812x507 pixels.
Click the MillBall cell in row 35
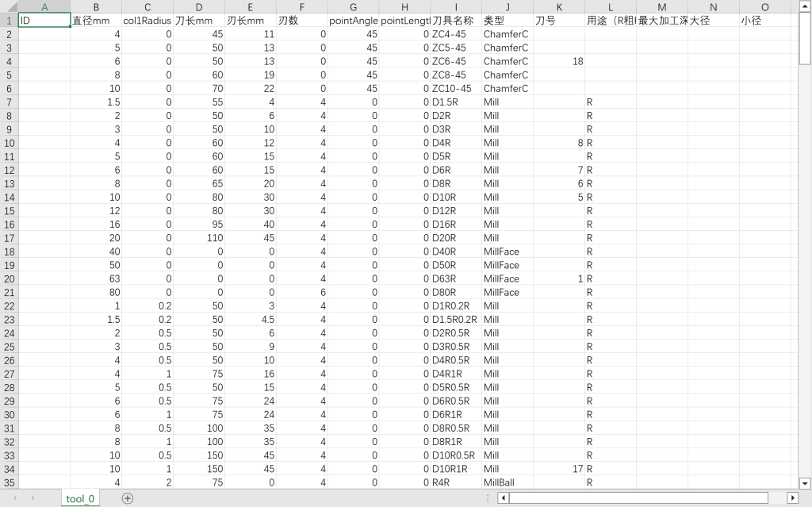click(507, 482)
